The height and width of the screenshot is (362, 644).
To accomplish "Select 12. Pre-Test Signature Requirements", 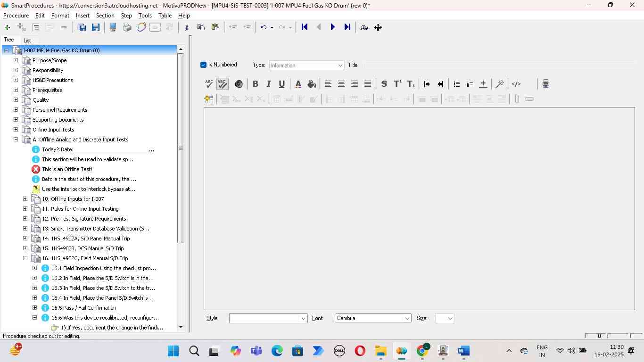I will [x=84, y=219].
